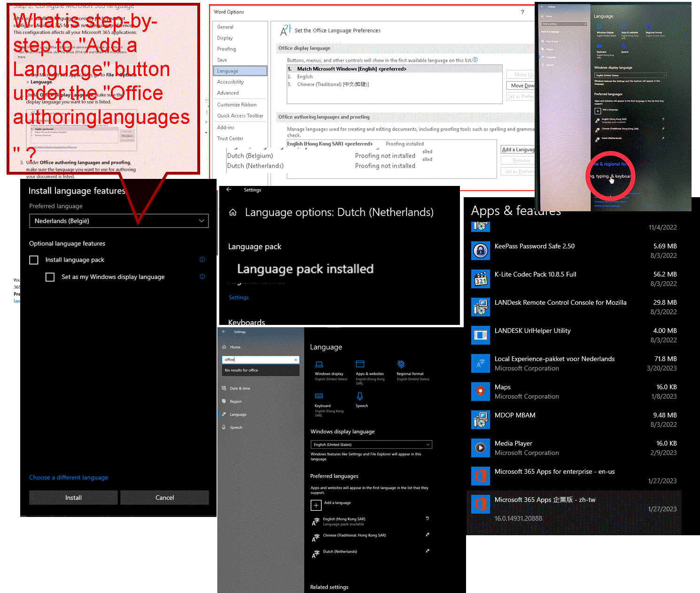Image resolution: width=700 pixels, height=593 pixels.
Task: Click the Windows display laptop icon in large Settings window
Action: 319,364
